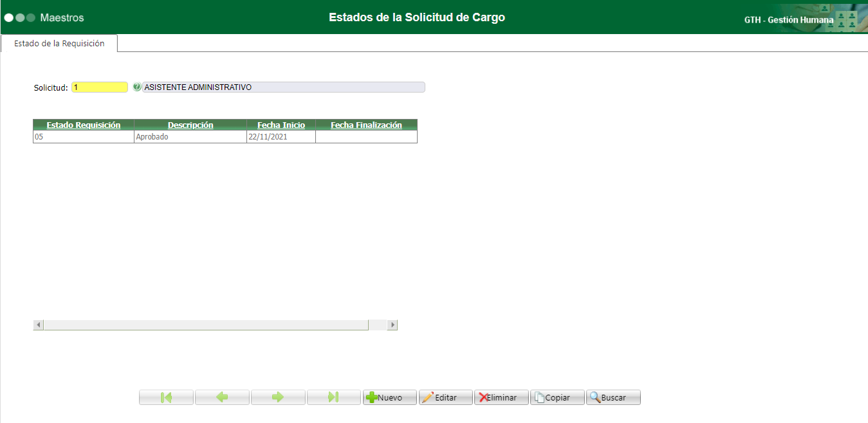Select the Aprobado row in the grid
868x423 pixels.
(x=190, y=136)
